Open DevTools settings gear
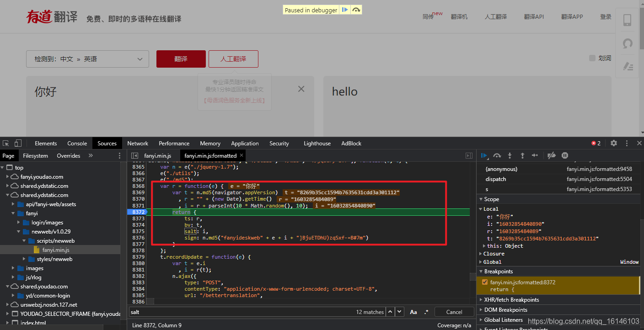The image size is (644, 330). pyautogui.click(x=614, y=143)
